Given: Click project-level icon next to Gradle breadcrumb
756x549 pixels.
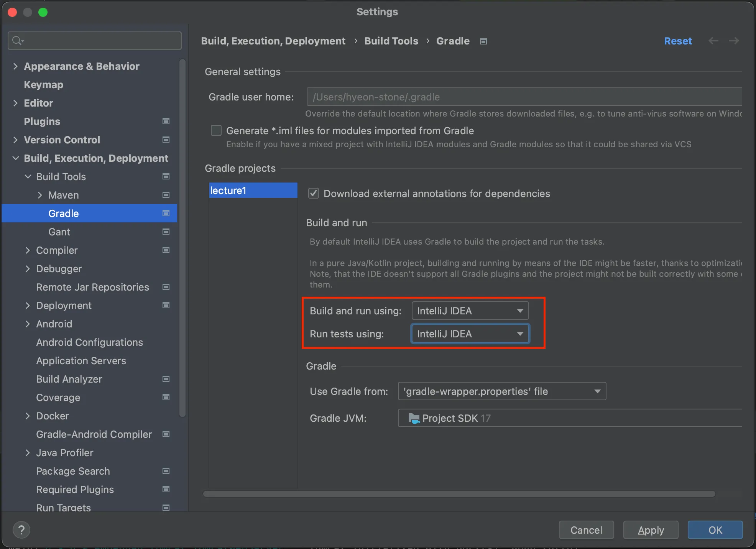Looking at the screenshot, I should pos(483,41).
